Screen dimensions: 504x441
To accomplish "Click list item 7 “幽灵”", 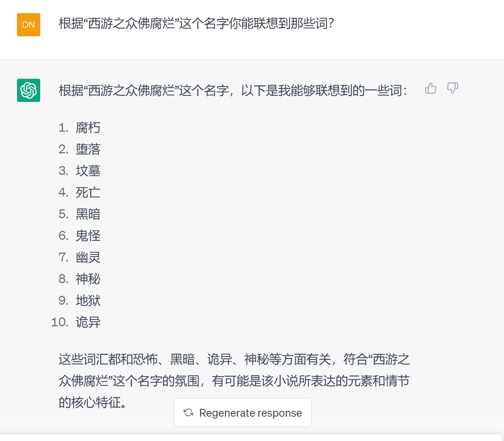I will (88, 257).
